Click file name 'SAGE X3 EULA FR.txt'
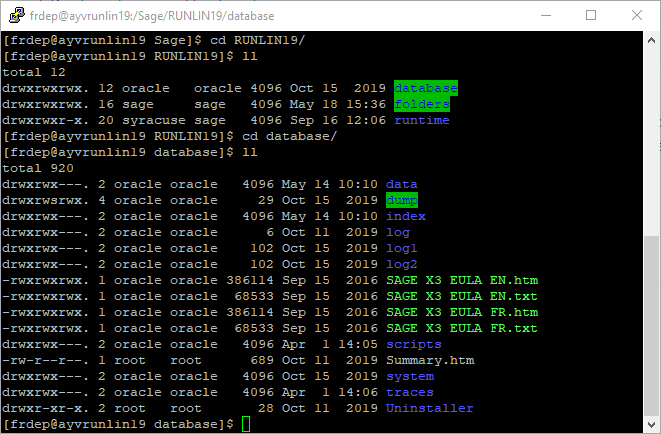Screen dimensions: 661x434 462,328
